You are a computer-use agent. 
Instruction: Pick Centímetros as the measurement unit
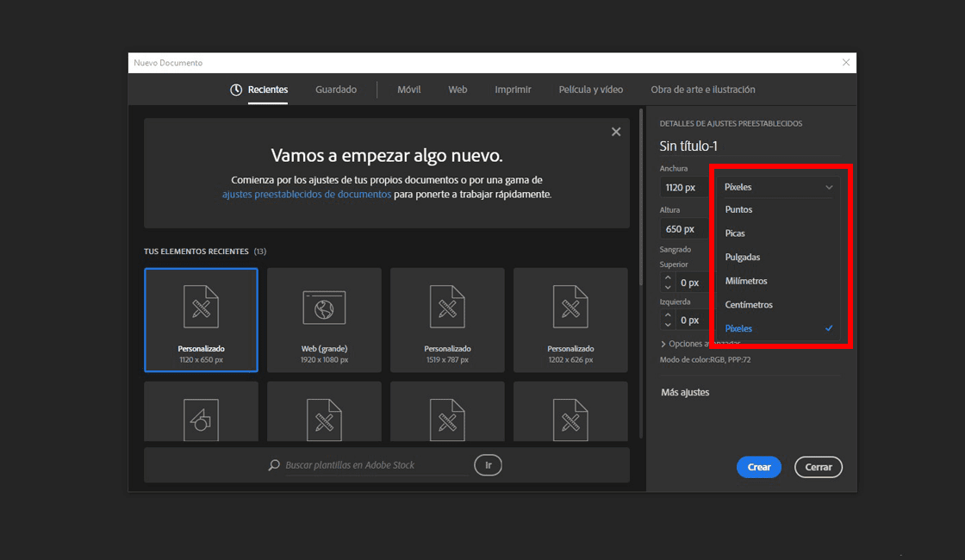[x=748, y=305]
